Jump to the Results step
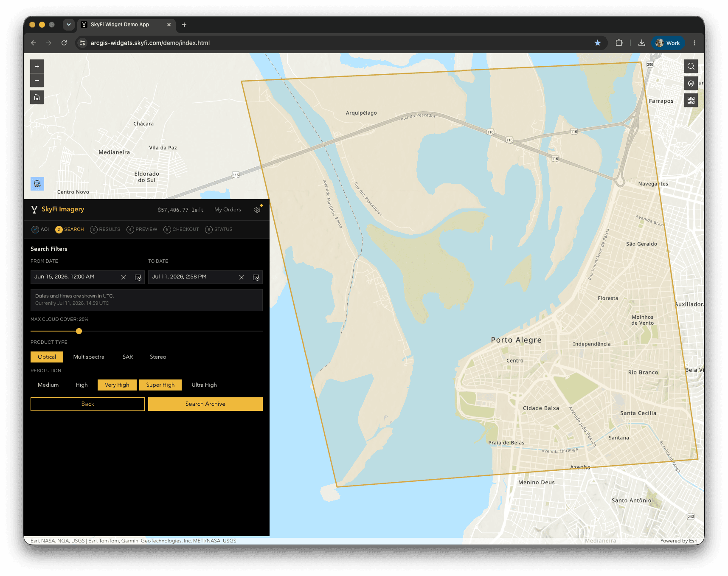Viewport: 728px width, 576px height. pos(105,230)
